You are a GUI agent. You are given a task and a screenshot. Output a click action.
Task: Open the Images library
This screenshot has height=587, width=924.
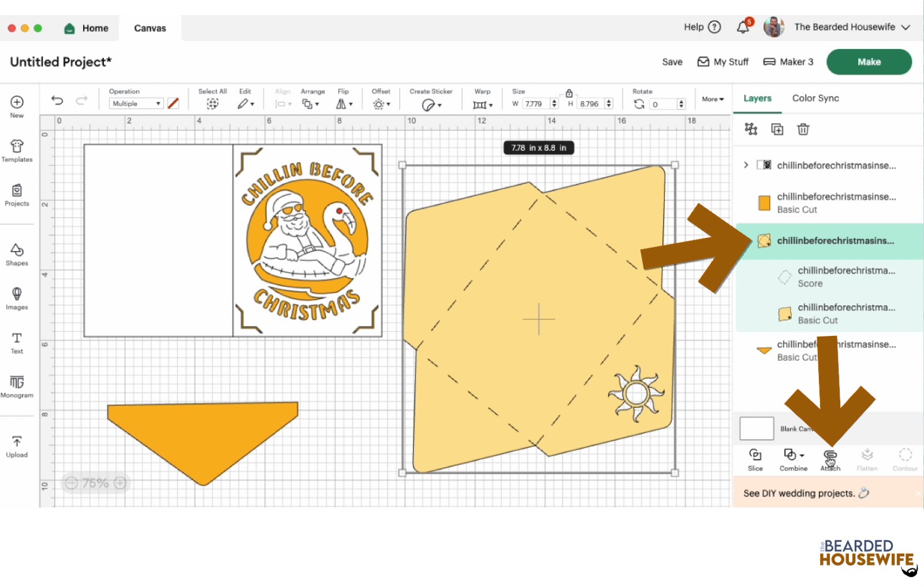pos(17,298)
